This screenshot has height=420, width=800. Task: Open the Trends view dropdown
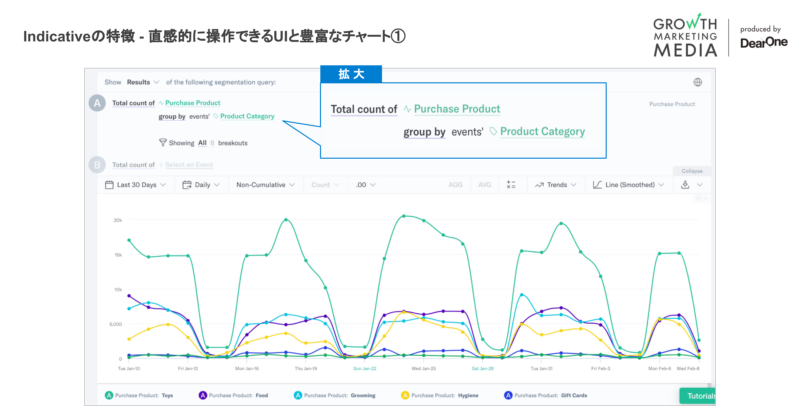pyautogui.click(x=556, y=185)
